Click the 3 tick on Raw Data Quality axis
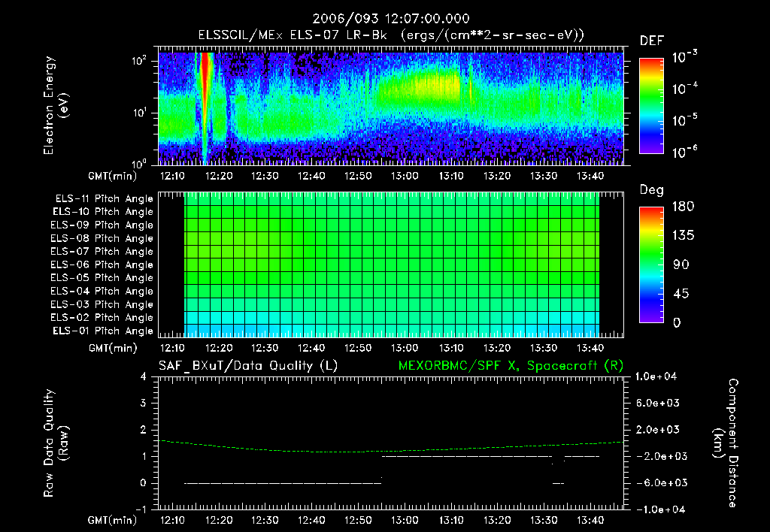Image resolution: width=770 pixels, height=532 pixels. pos(144,403)
